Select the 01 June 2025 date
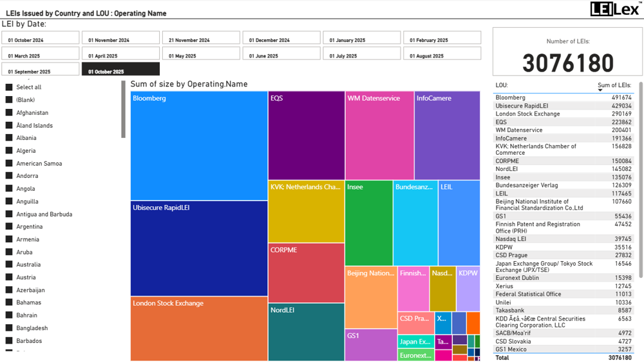644x363 pixels. tap(281, 54)
